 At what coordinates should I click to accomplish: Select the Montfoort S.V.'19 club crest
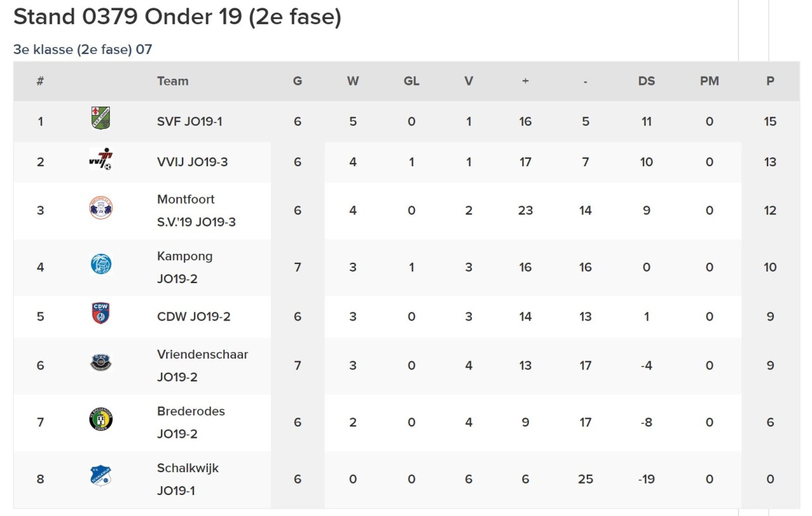[x=101, y=208]
